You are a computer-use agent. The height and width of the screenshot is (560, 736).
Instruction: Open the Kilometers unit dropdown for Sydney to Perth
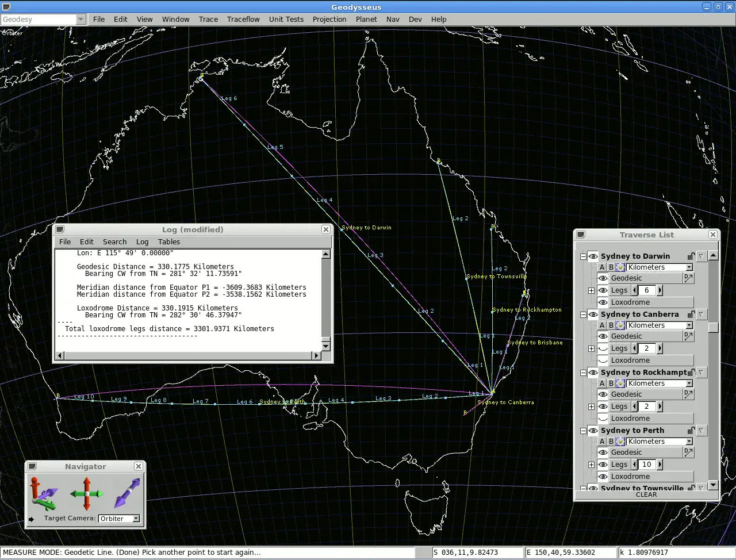[689, 442]
